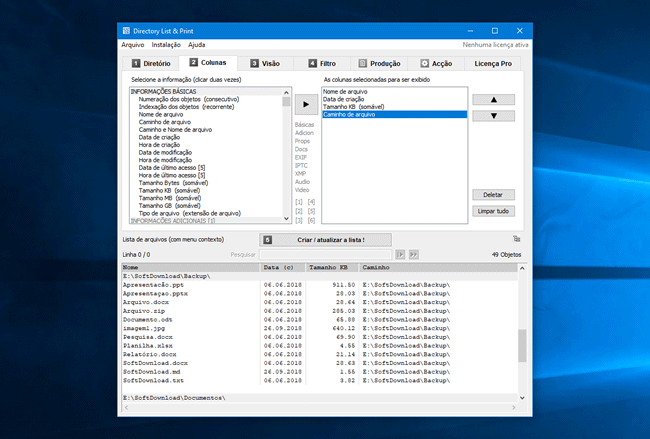
Task: Click the Limpar tudo button
Action: [x=493, y=211]
